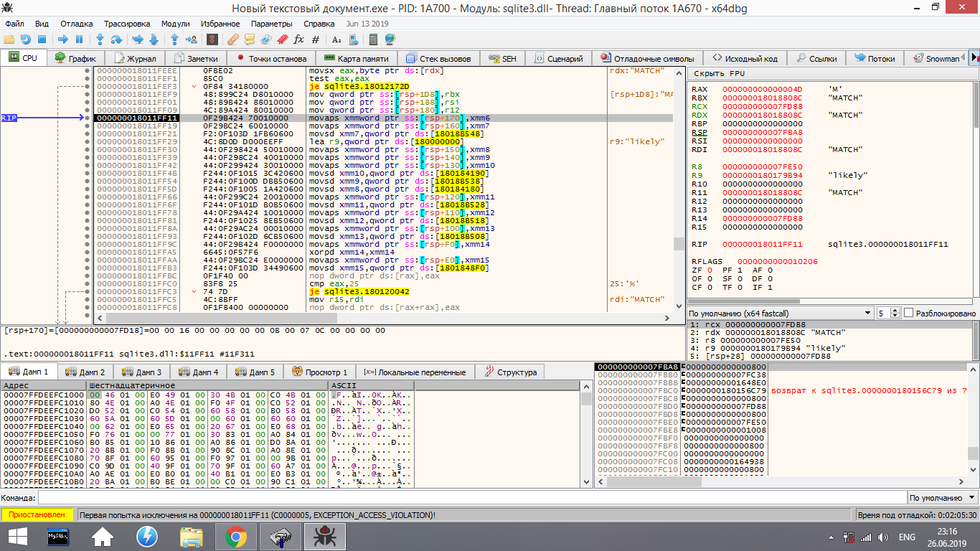Image resolution: width=980 pixels, height=551 pixels.
Task: Open the calculator tool icon
Action: (373, 39)
